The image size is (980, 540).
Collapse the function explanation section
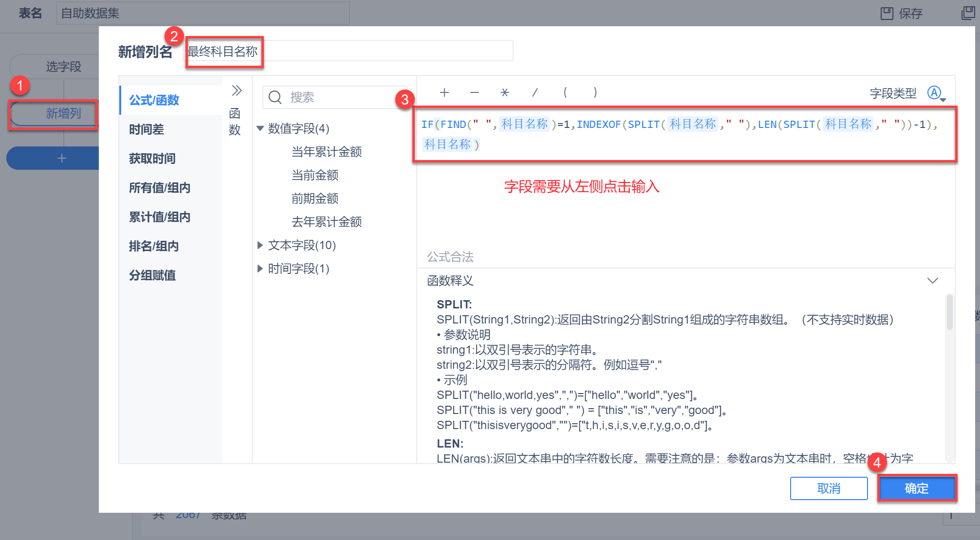932,281
